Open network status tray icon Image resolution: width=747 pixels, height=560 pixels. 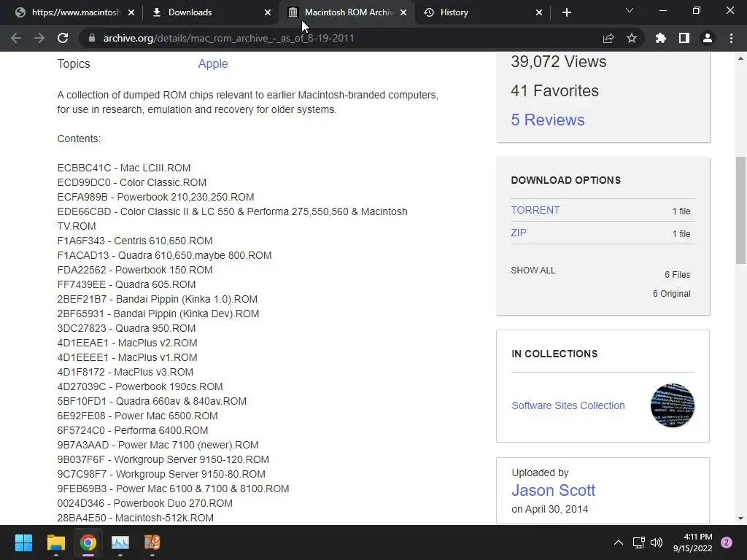click(x=638, y=542)
